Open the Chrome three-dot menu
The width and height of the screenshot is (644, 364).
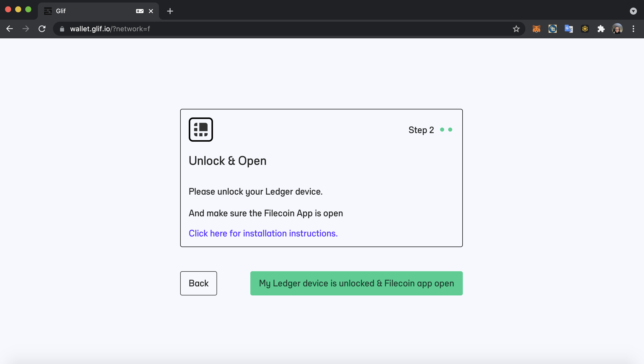pos(633,29)
